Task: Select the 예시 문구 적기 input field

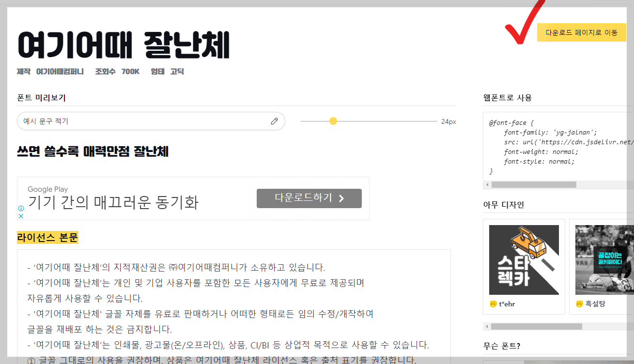Action: point(121,121)
